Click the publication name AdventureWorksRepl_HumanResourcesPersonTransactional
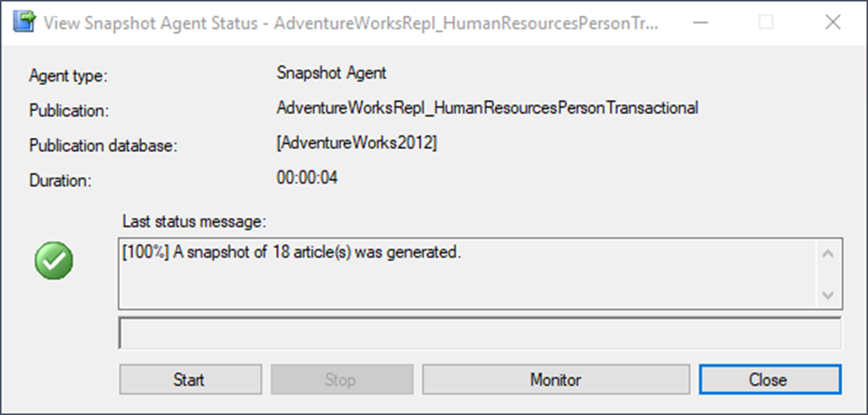Image resolution: width=868 pixels, height=415 pixels. coord(487,108)
